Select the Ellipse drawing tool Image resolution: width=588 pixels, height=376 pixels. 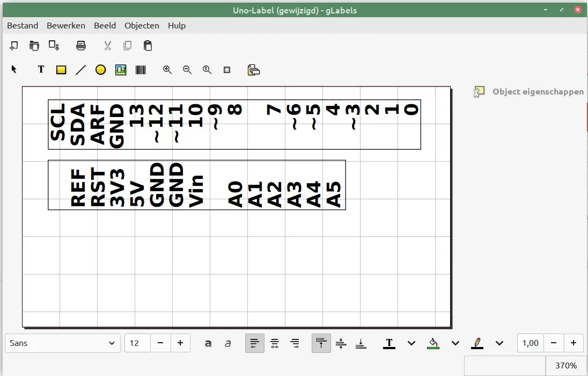(x=100, y=69)
